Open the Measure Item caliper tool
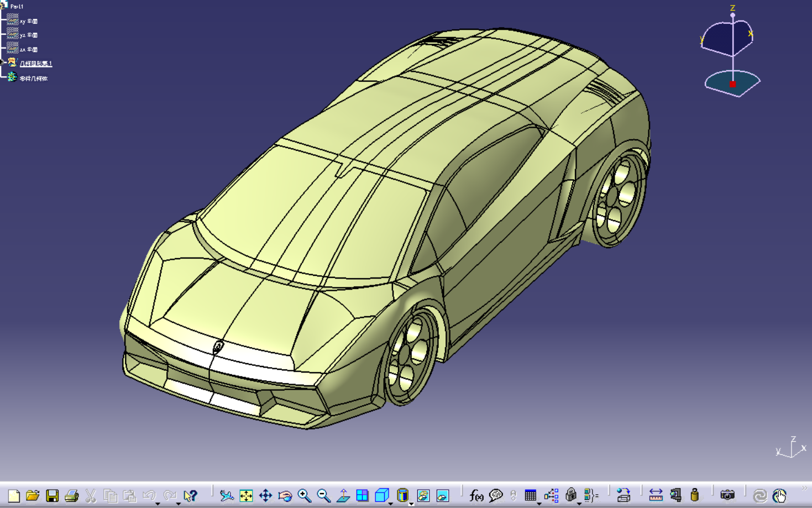This screenshot has height=508, width=812. 675,496
